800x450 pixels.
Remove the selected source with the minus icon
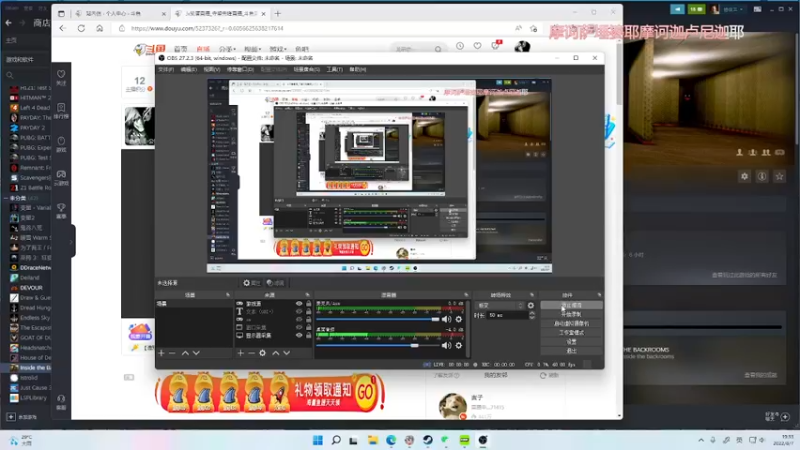pyautogui.click(x=251, y=353)
